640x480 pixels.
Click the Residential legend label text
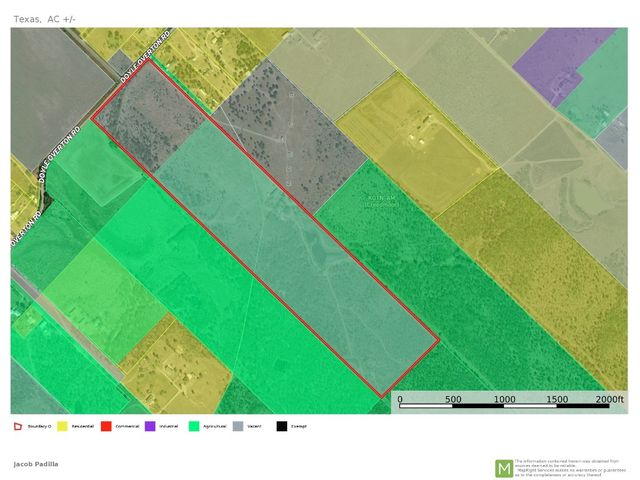tap(81, 426)
